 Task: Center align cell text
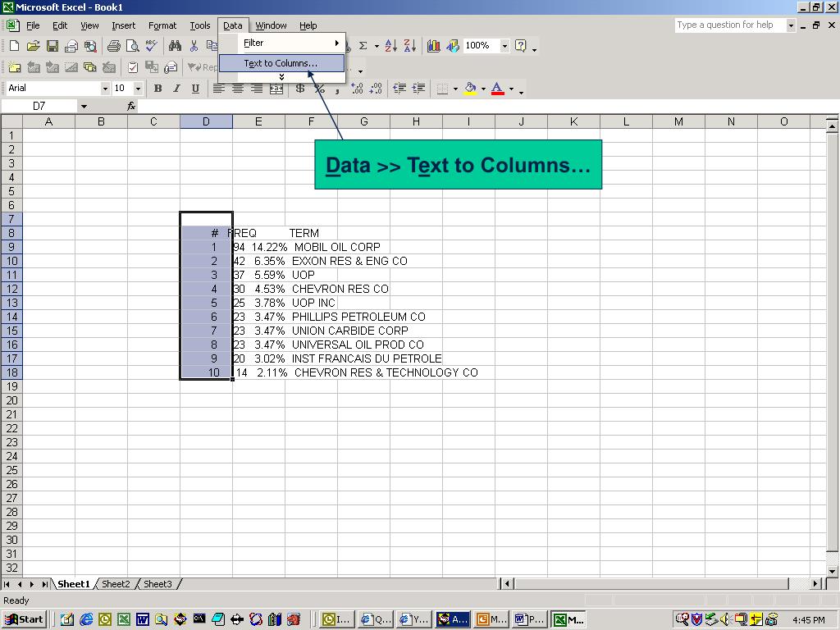point(238,89)
